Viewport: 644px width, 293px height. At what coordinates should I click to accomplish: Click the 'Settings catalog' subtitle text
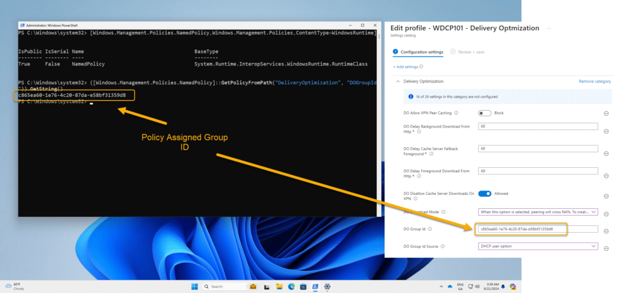tap(402, 35)
